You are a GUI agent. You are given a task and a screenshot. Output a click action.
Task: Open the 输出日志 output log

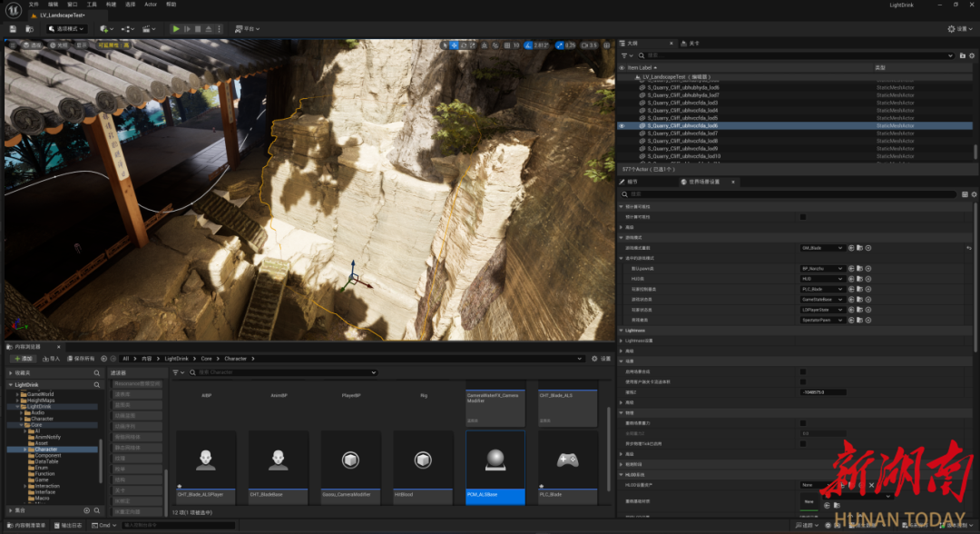[x=68, y=525]
